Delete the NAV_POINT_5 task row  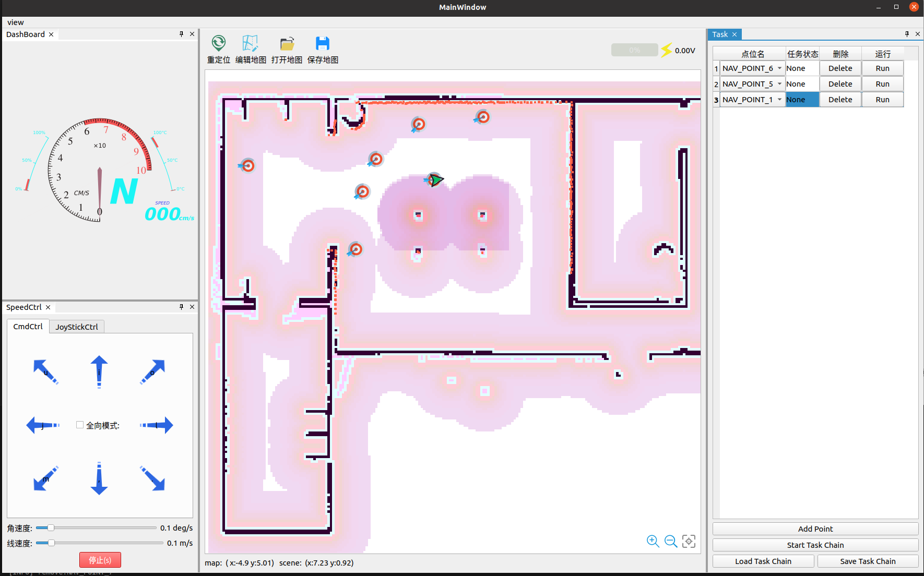pos(840,84)
